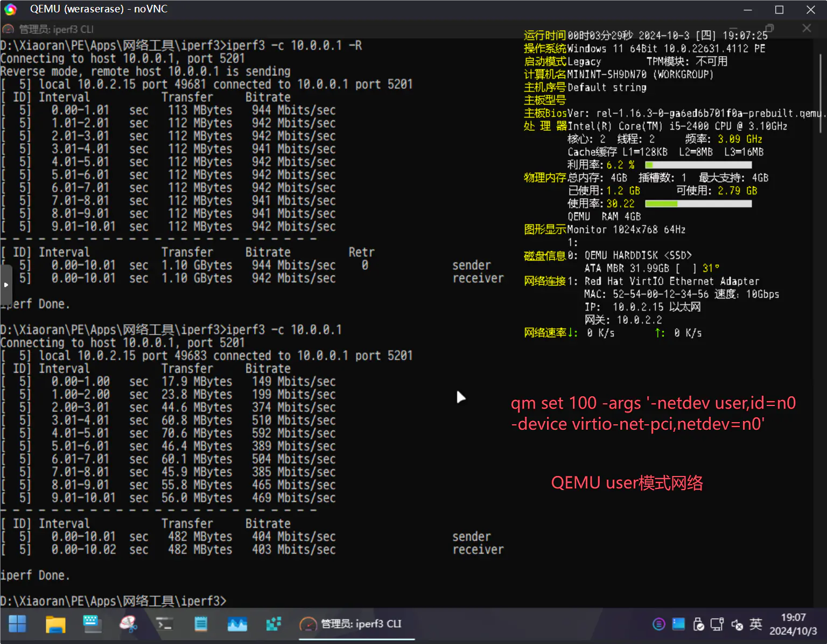The image size is (827, 644).
Task: Open the Windows Start menu
Action: 17,624
